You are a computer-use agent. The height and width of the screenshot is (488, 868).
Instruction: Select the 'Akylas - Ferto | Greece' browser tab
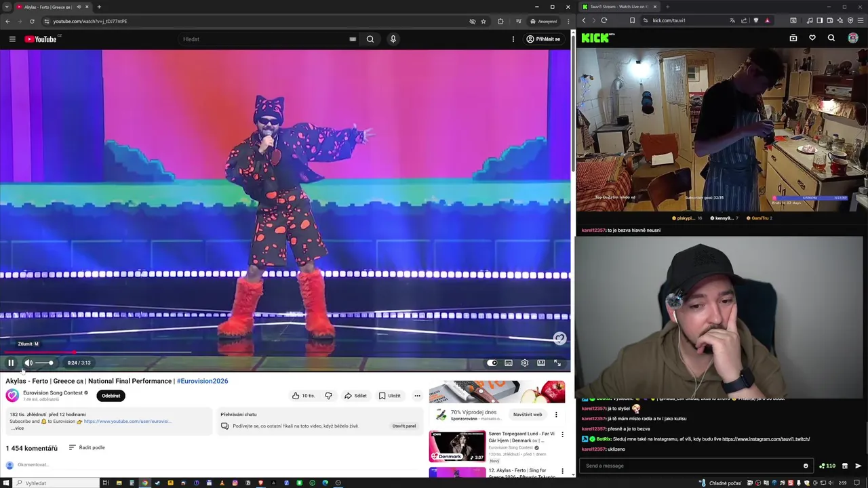click(52, 7)
